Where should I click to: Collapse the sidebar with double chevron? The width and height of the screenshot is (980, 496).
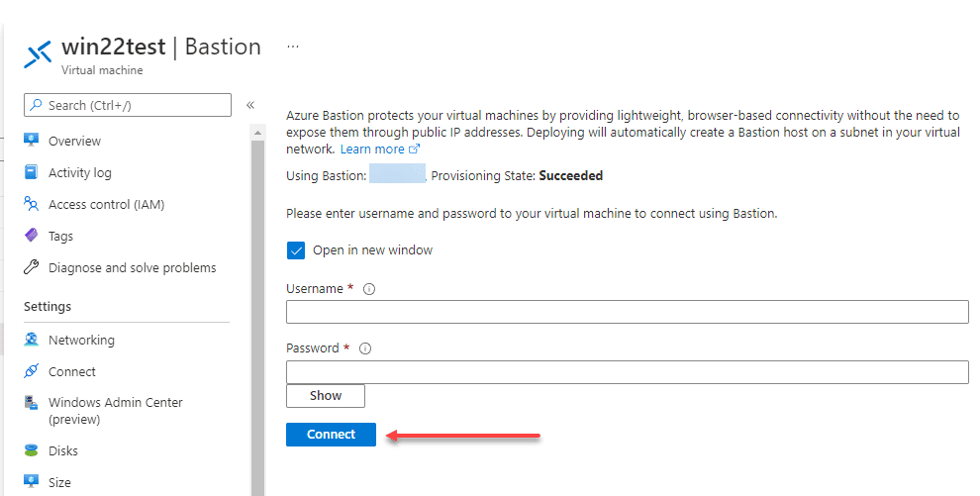pyautogui.click(x=250, y=105)
